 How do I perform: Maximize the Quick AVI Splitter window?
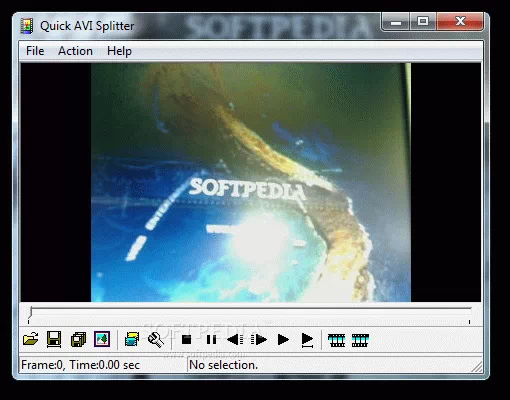(x=423, y=22)
